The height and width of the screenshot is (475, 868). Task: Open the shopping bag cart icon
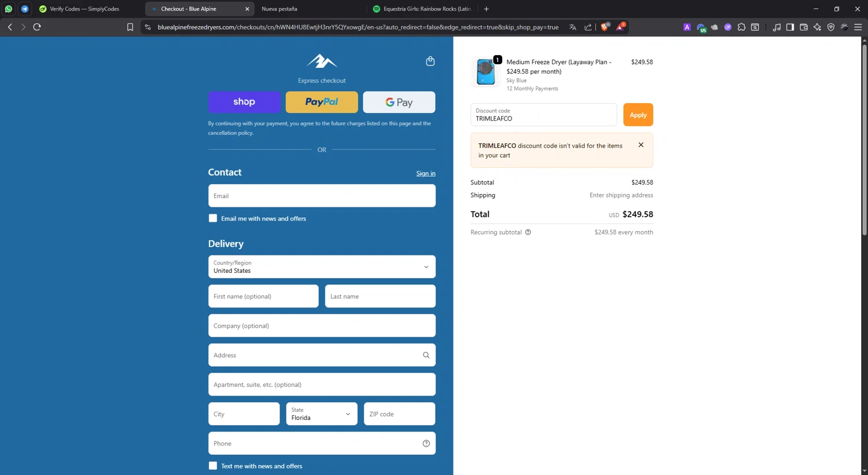point(430,61)
